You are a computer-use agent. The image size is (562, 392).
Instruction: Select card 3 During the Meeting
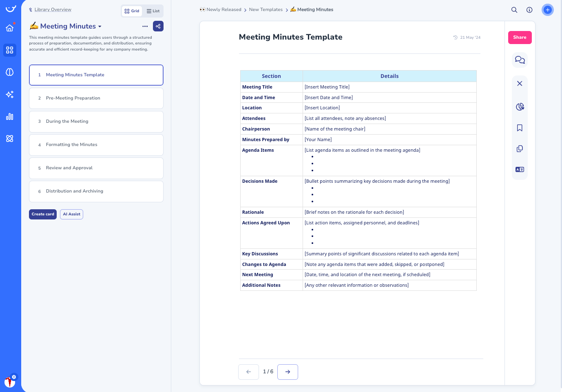click(x=96, y=121)
